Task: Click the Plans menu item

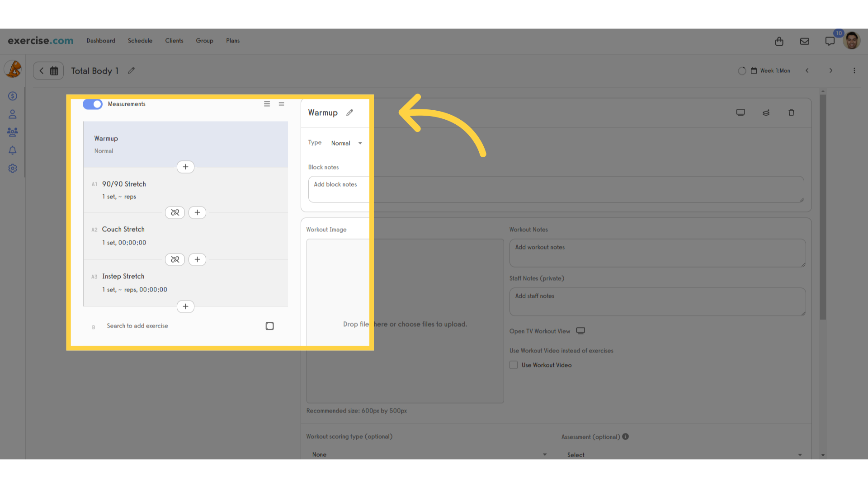Action: click(232, 41)
